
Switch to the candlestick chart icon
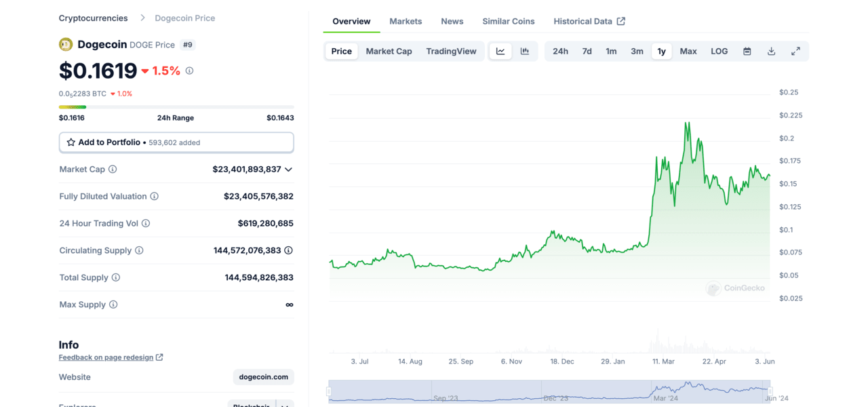[524, 52]
